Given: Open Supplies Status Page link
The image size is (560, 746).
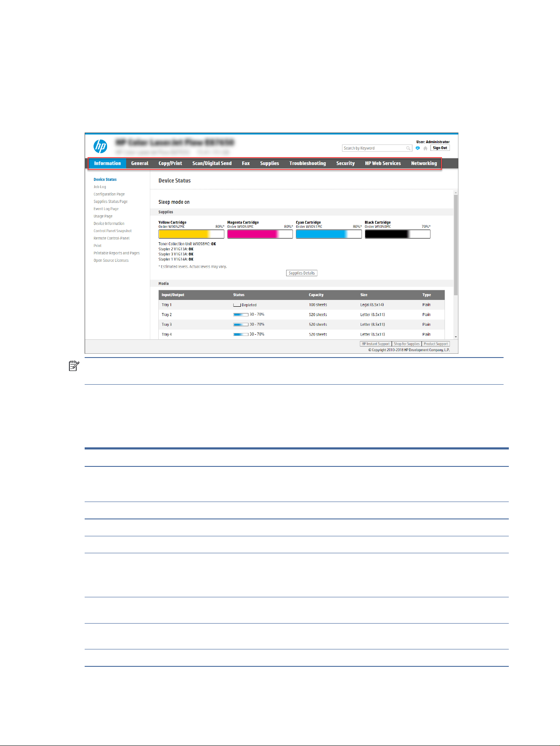Looking at the screenshot, I should point(110,202).
